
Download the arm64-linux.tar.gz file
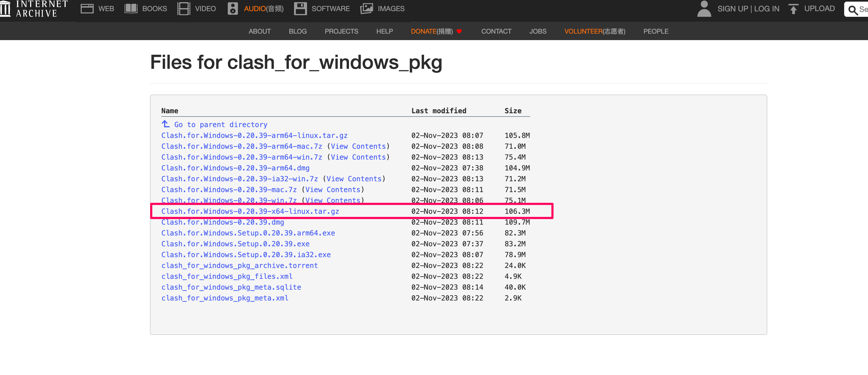pos(254,135)
